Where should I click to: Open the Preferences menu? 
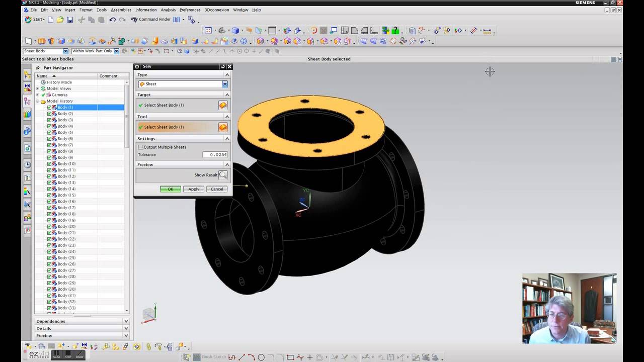click(x=190, y=10)
